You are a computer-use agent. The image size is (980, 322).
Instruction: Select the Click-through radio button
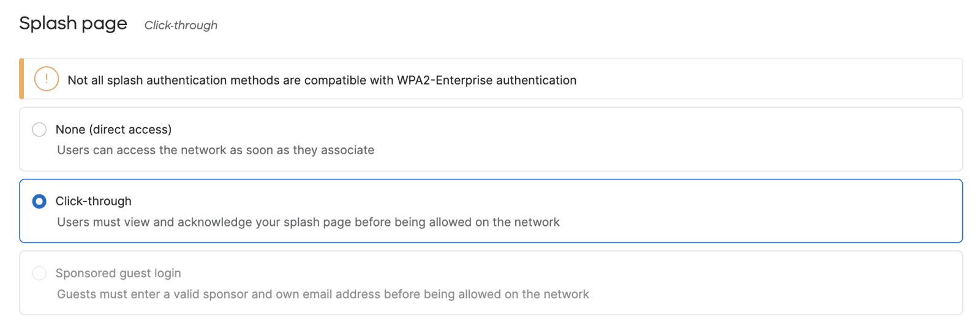[x=39, y=201]
